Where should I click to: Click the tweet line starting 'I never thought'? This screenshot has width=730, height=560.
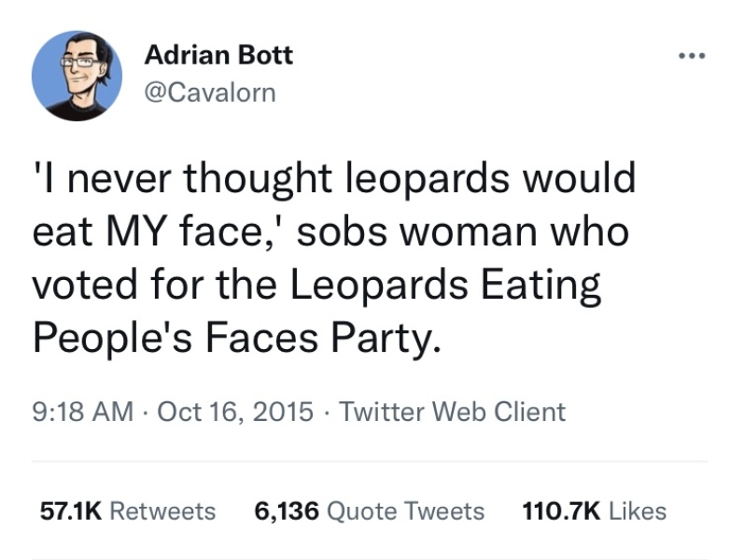tap(333, 178)
